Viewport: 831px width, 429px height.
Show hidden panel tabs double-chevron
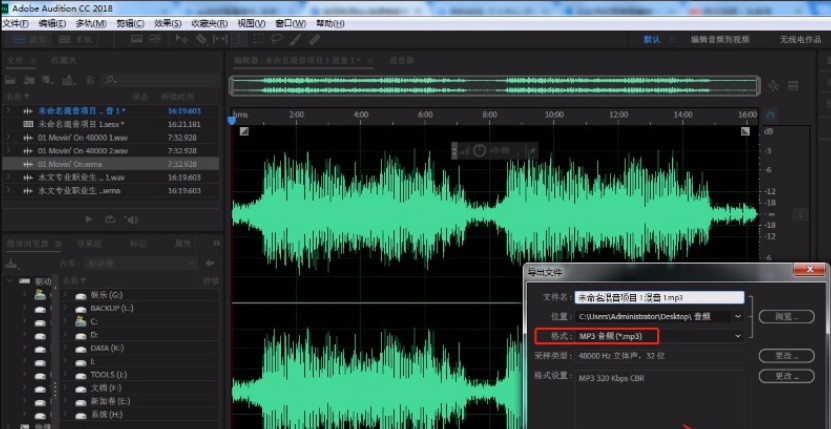216,243
